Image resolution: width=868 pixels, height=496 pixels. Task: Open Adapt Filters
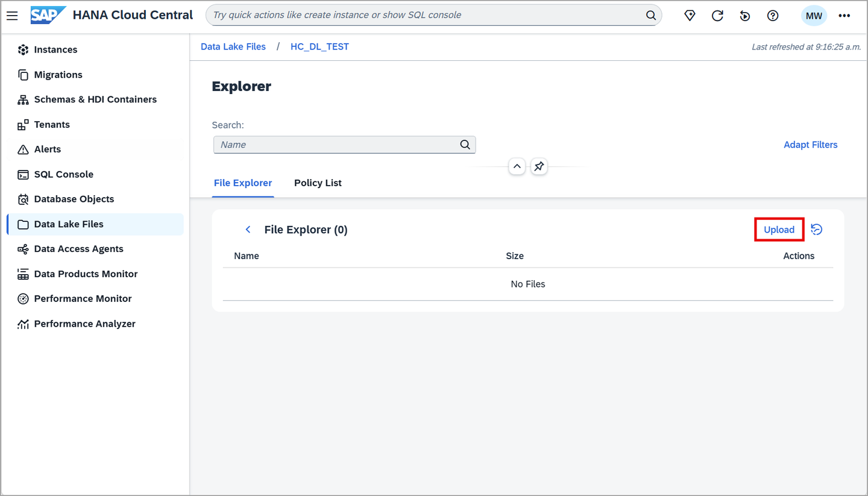tap(811, 145)
